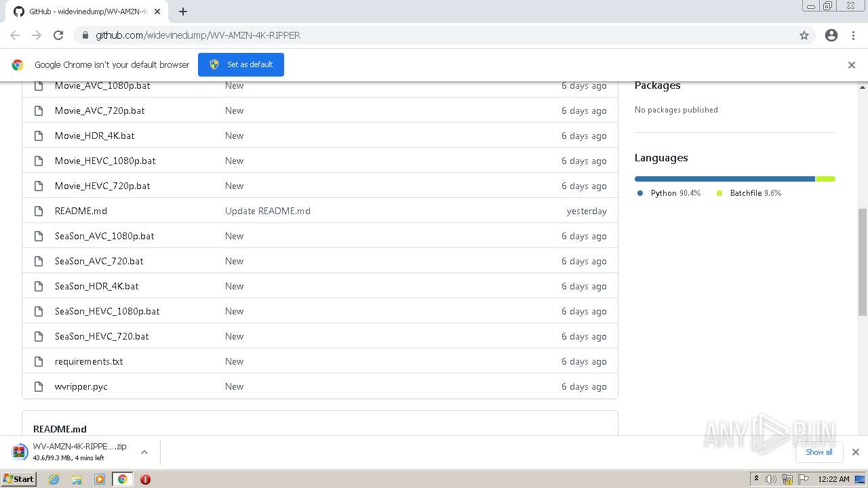
Task: Open New commit message for wvripper.pyc
Action: 234,386
